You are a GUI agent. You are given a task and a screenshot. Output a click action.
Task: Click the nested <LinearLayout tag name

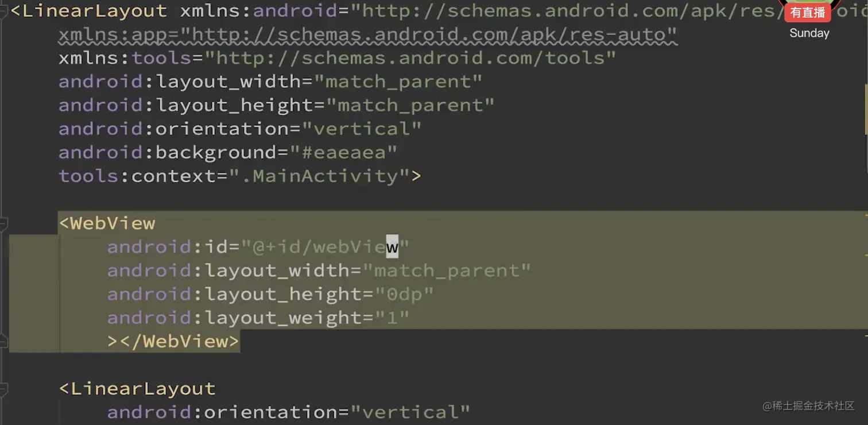pos(142,389)
